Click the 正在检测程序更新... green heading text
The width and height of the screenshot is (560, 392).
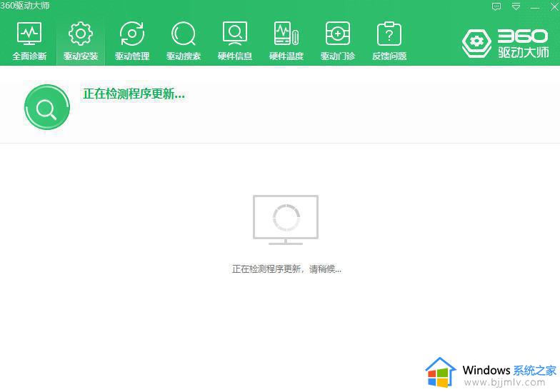[134, 94]
